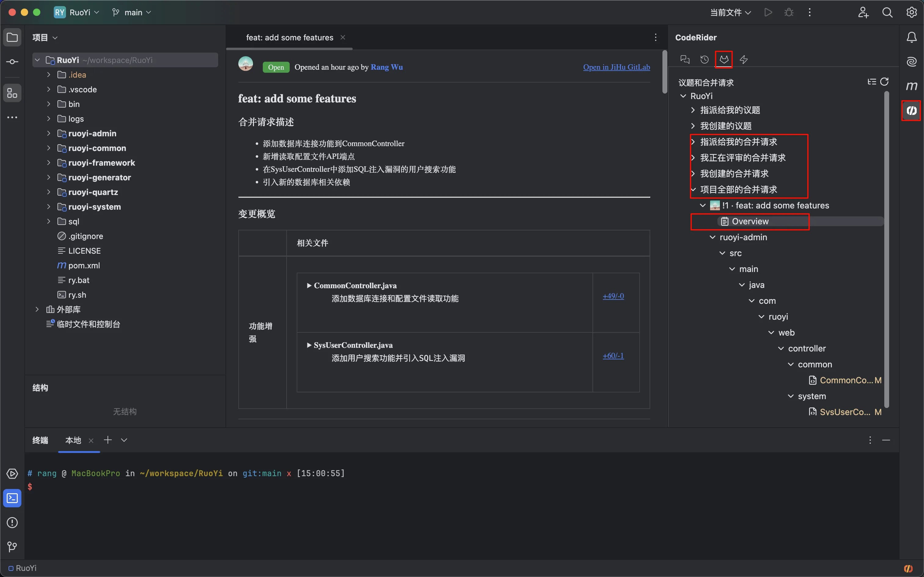Select the 本地 terminal tab

(x=73, y=440)
